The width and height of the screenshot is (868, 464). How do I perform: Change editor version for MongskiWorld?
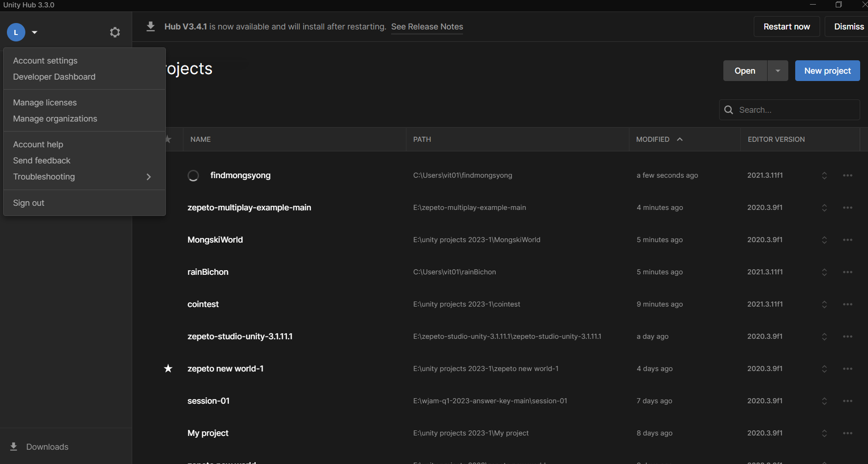(824, 240)
